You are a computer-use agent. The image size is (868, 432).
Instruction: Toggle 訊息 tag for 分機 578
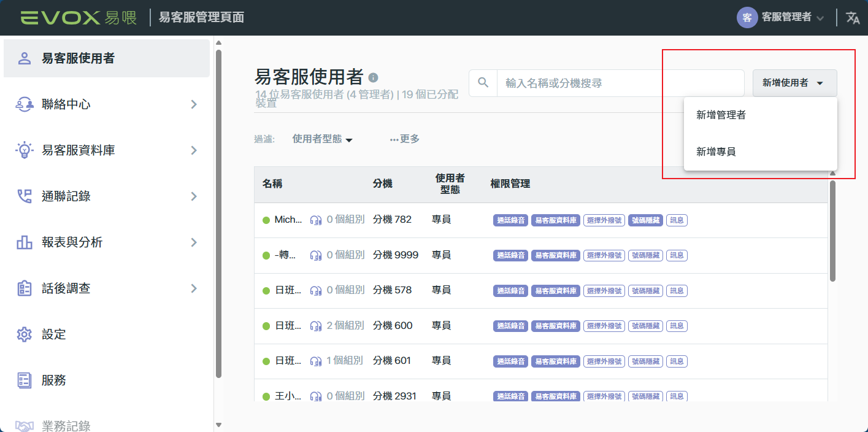677,290
